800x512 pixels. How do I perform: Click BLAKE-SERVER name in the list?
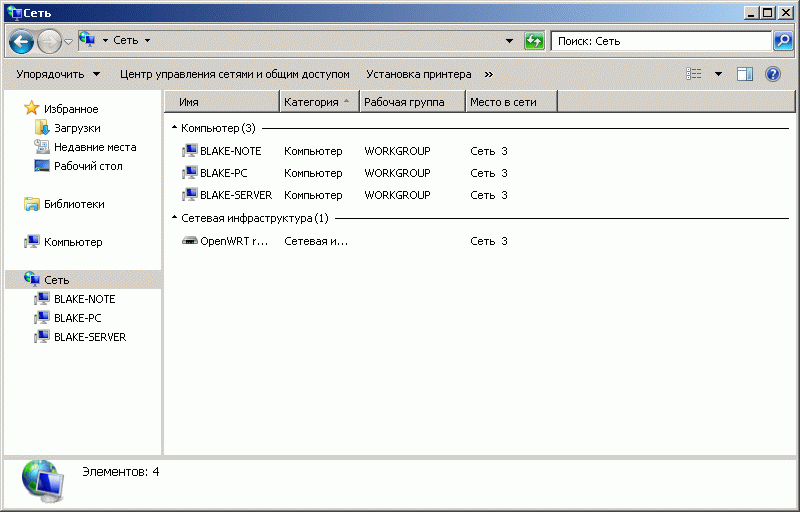pos(236,195)
